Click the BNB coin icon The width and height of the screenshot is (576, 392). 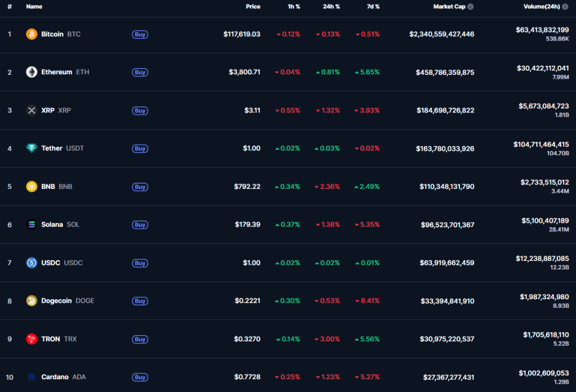coord(31,187)
